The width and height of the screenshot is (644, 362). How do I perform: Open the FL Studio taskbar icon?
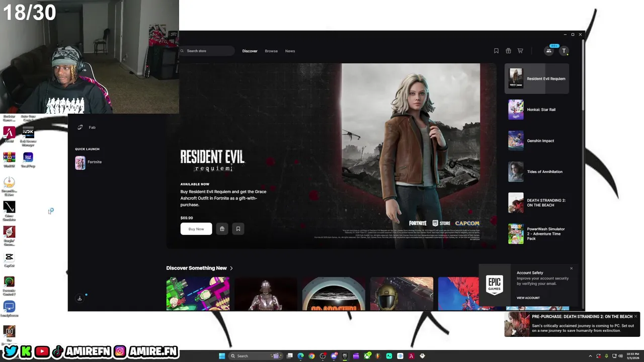tap(378, 356)
